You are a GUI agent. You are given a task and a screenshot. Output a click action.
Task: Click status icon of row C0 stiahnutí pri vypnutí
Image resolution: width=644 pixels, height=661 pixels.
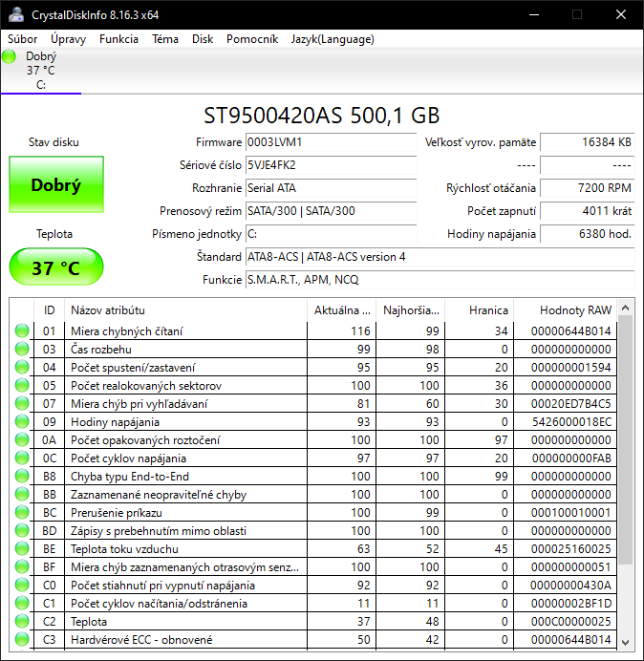pos(22,585)
